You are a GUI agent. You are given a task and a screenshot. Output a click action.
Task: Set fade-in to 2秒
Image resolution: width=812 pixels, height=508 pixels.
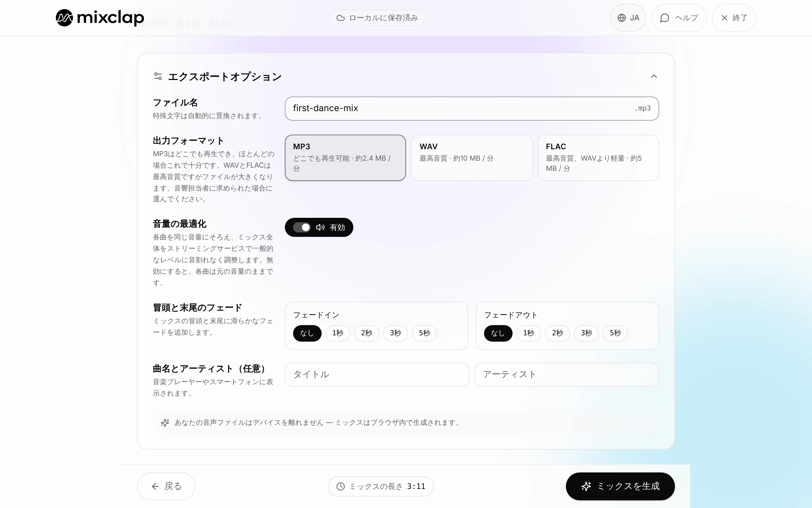(x=366, y=333)
